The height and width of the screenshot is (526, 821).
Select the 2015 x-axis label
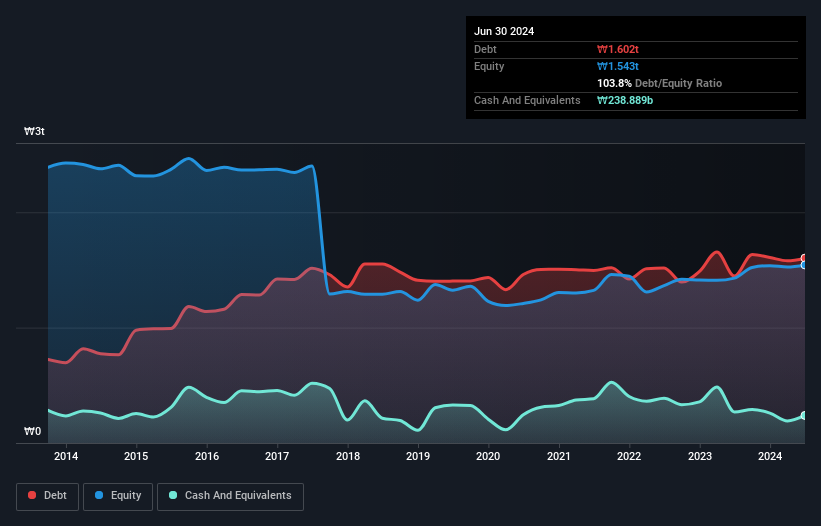tap(136, 456)
